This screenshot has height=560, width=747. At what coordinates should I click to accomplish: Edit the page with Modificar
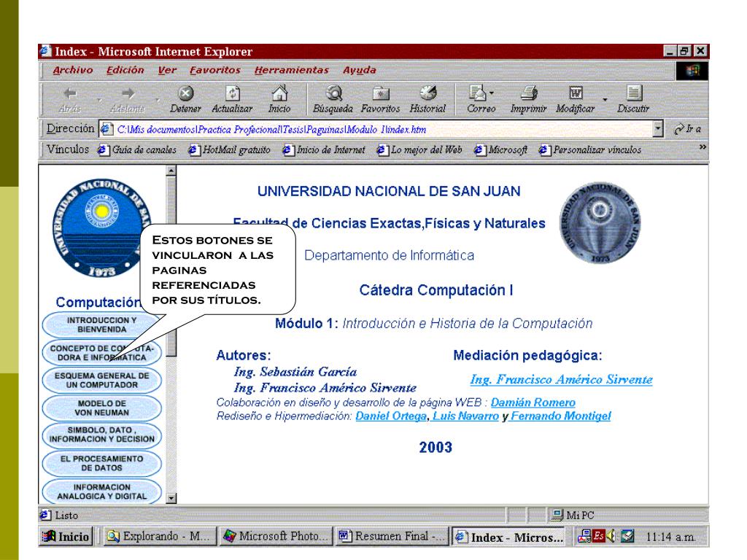[575, 99]
